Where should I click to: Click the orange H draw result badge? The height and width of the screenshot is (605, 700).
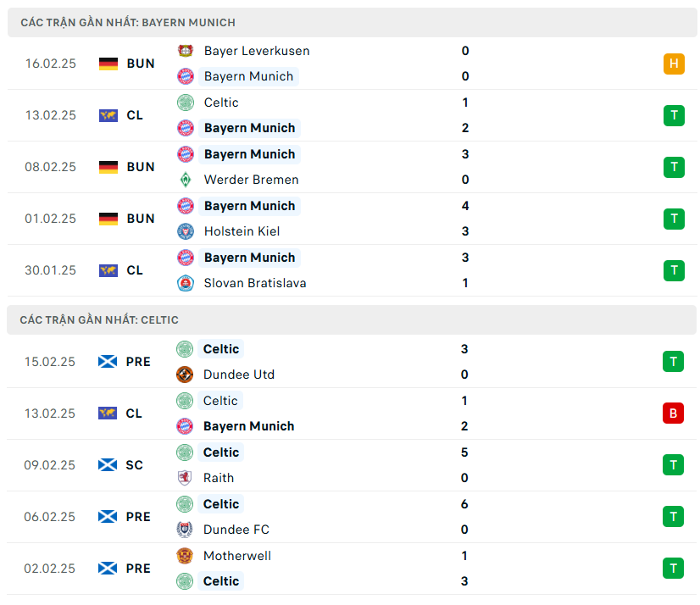pos(674,64)
